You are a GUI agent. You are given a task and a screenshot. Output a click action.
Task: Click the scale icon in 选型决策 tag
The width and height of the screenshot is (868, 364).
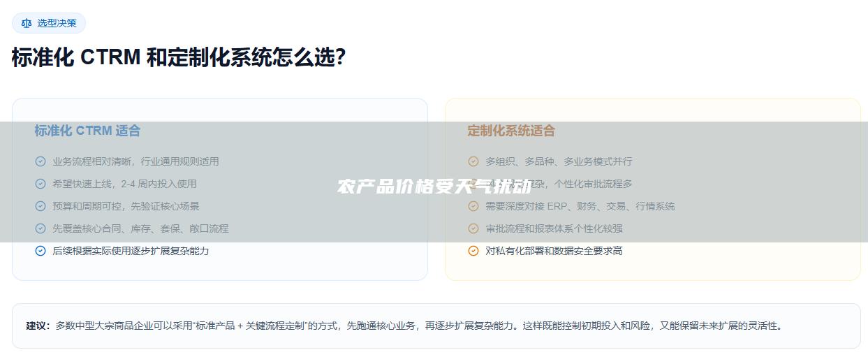point(27,23)
